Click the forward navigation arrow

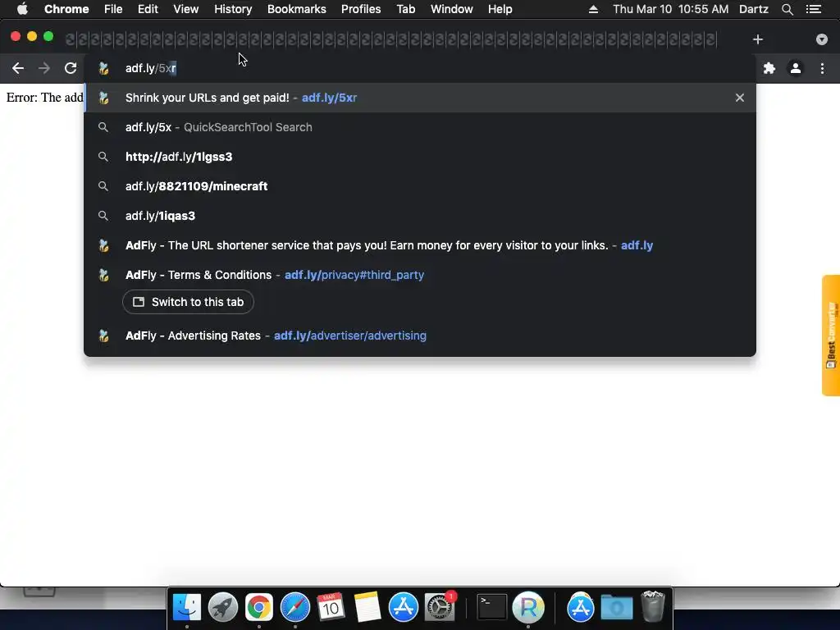44,68
